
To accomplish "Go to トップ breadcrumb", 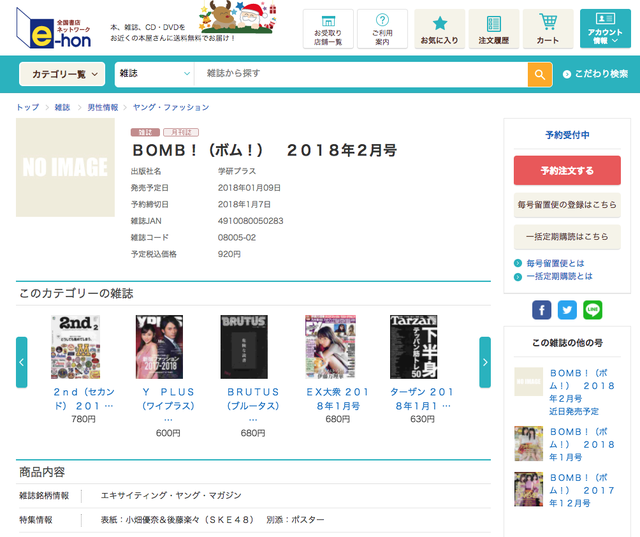I will click(28, 107).
